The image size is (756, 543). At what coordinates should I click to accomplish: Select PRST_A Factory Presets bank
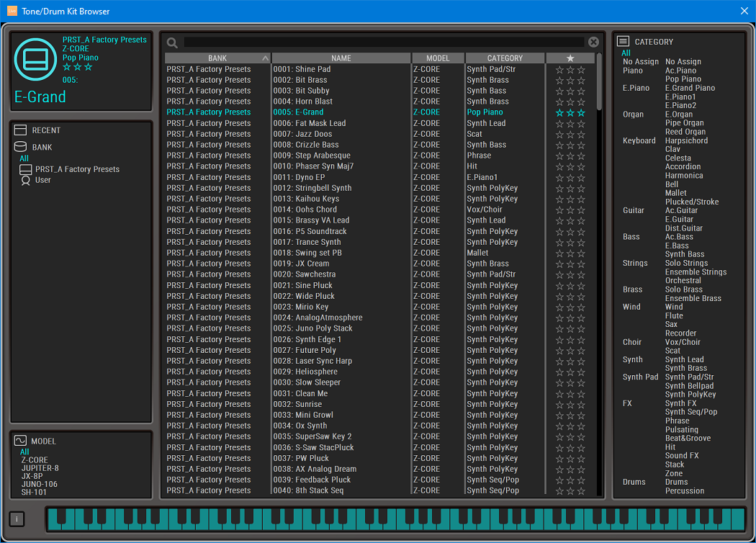[77, 169]
